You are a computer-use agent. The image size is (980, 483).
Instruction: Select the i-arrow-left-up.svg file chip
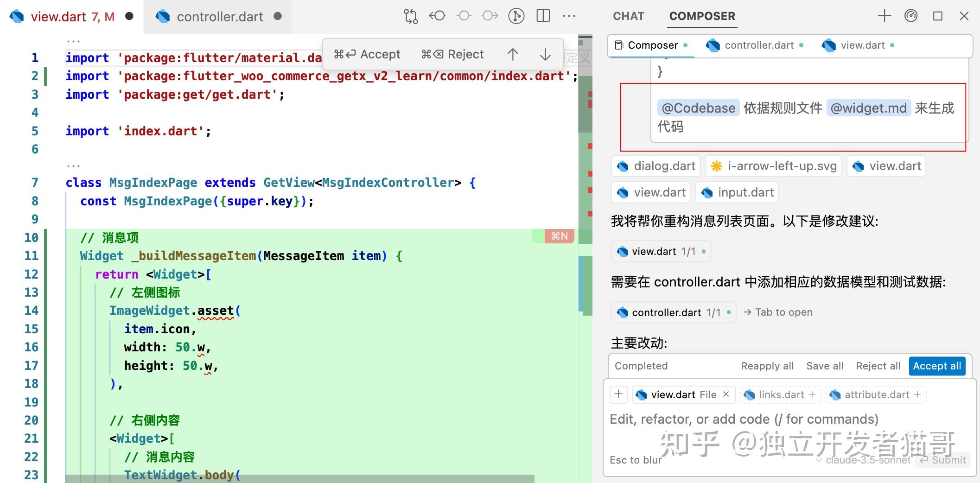pyautogui.click(x=773, y=165)
